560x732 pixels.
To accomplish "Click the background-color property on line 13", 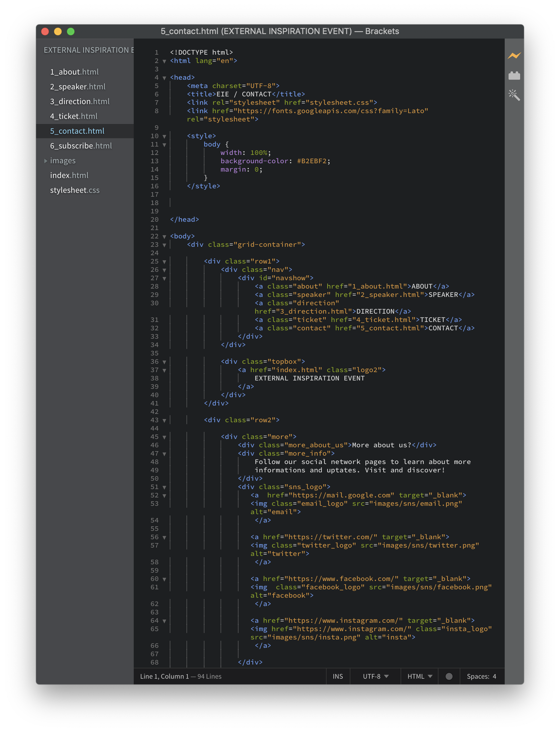I will point(254,161).
